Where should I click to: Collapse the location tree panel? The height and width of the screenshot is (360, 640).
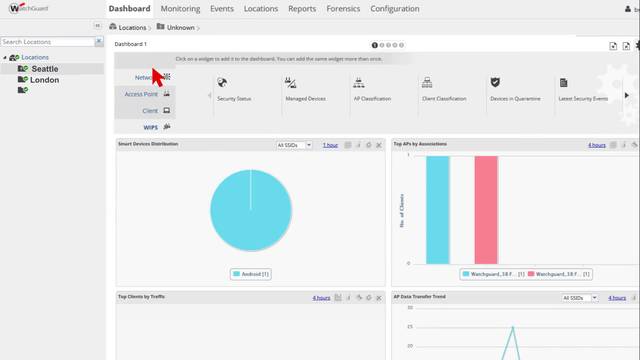click(x=97, y=26)
